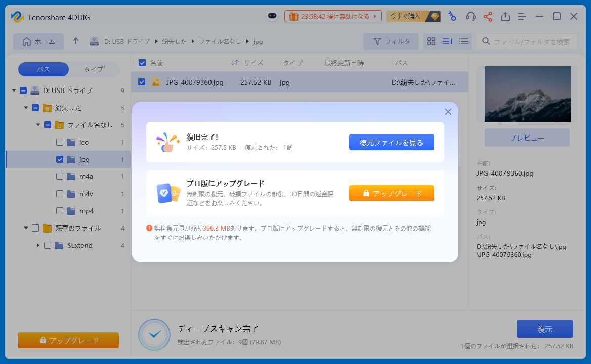Click the 既存のファイル folder icon
Image resolution: width=591 pixels, height=364 pixels.
coord(47,228)
